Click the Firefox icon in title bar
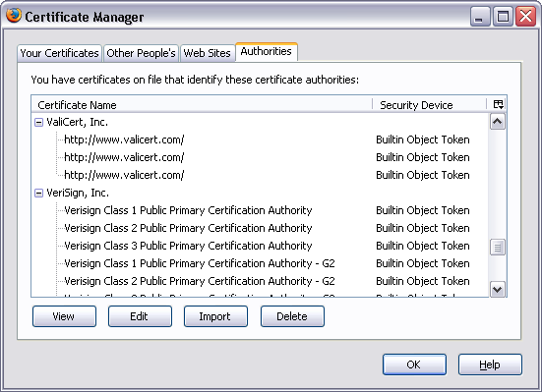Screen dimensions: 542x392 click(x=14, y=16)
